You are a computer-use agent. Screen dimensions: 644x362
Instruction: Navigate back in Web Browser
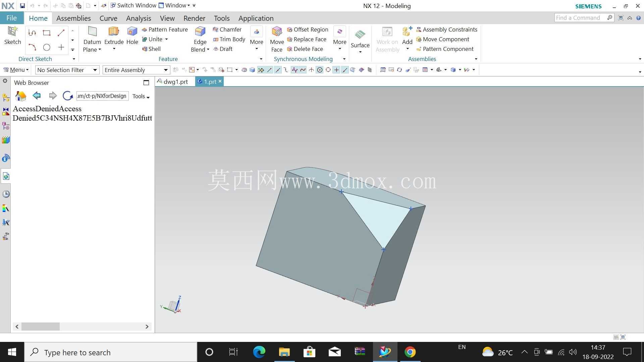tap(37, 96)
